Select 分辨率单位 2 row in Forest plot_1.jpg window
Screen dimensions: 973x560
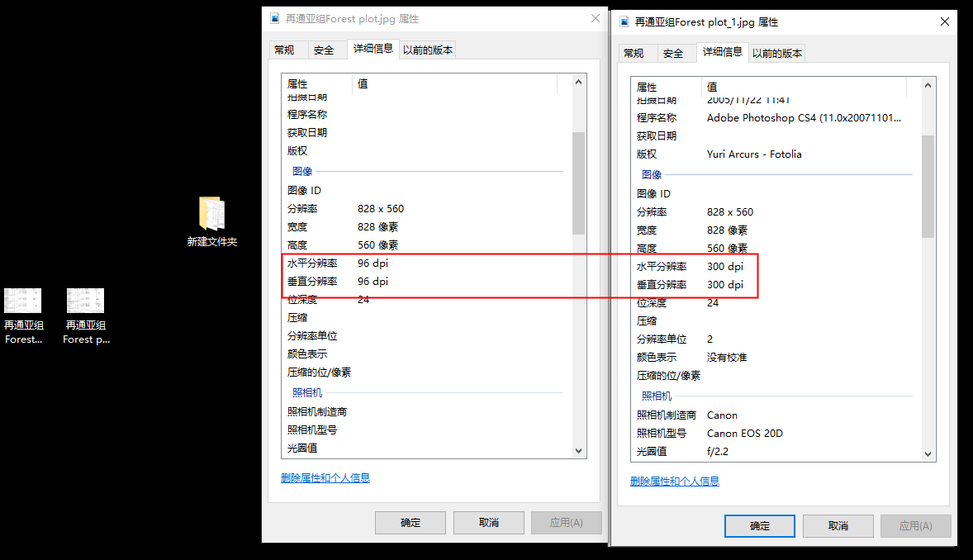tap(776, 339)
